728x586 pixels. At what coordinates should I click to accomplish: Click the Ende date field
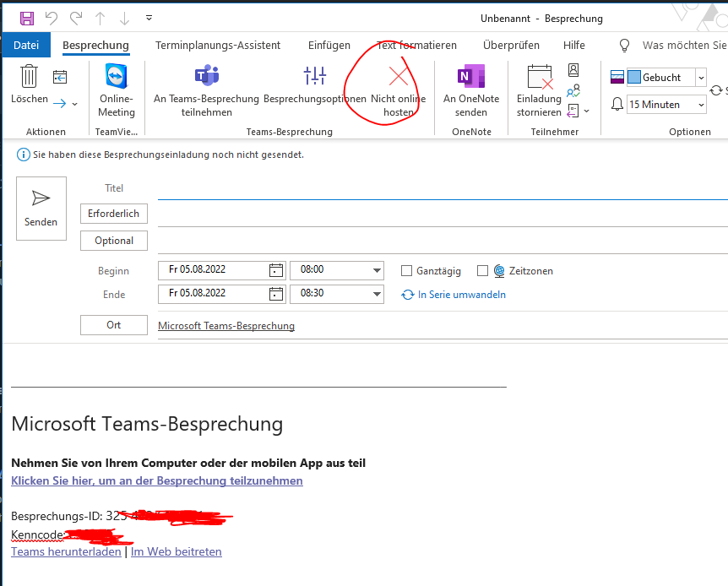pos(213,294)
